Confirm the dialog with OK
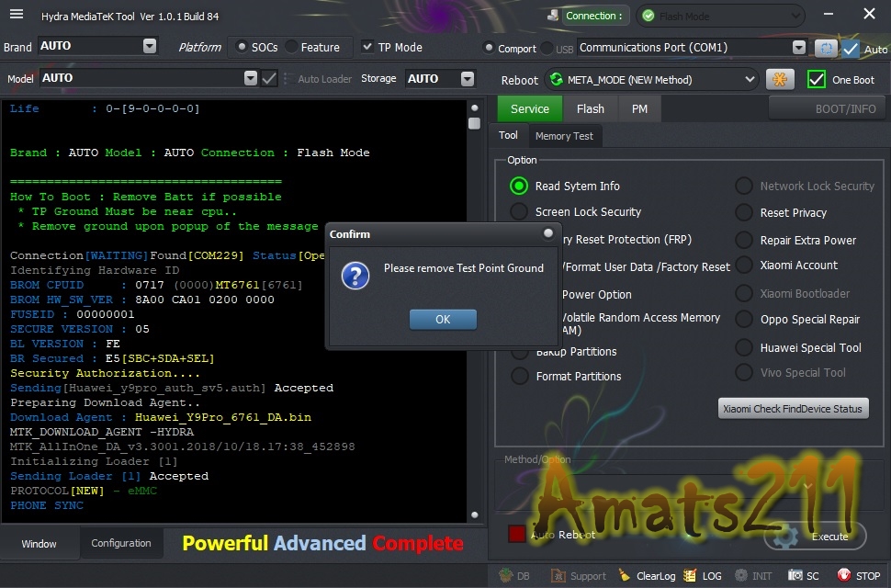 [x=443, y=320]
